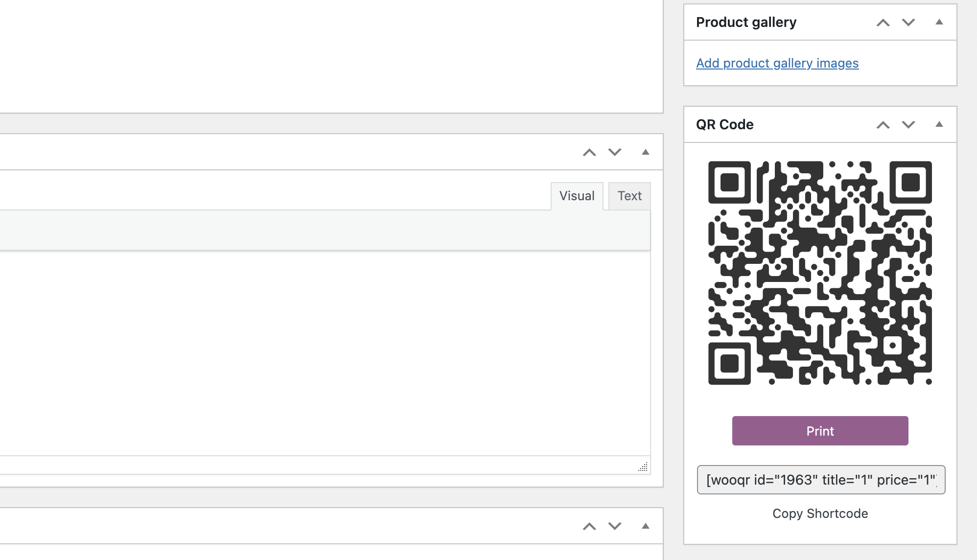The height and width of the screenshot is (560, 977).
Task: Move the Product gallery panel up
Action: pos(884,22)
